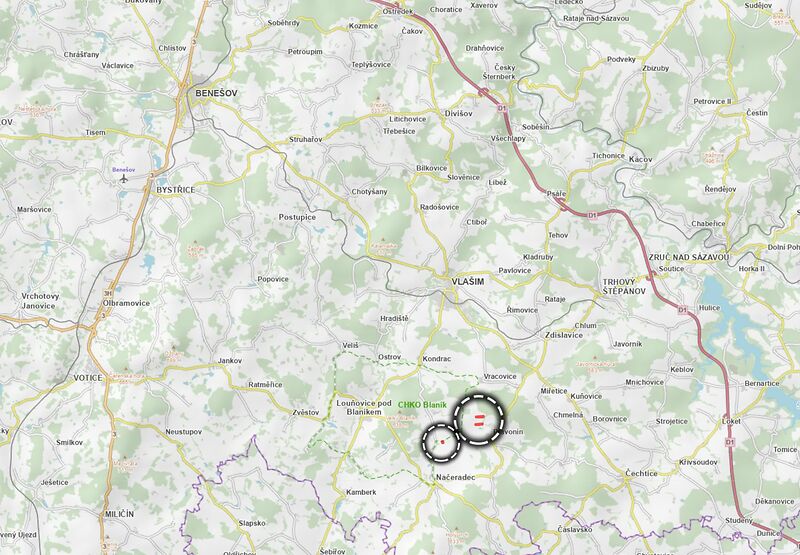Image resolution: width=800 pixels, height=555 pixels.
Task: Click the Čechtice village label
Action: click(x=641, y=473)
